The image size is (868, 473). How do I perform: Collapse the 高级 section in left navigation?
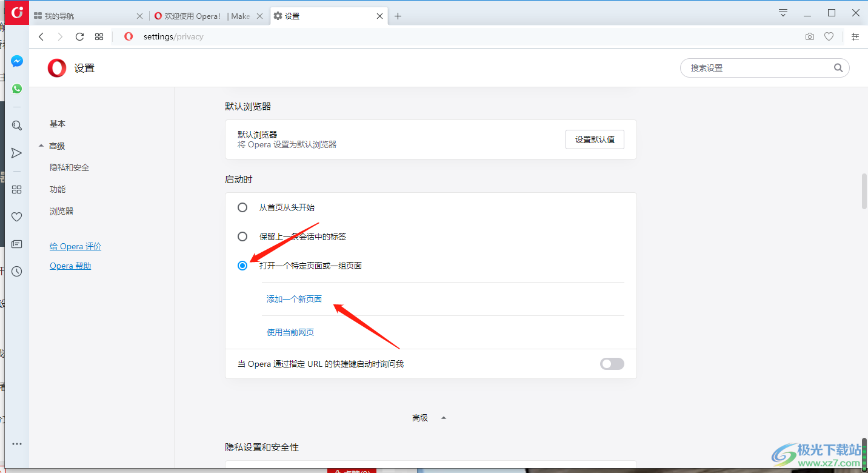[41, 146]
